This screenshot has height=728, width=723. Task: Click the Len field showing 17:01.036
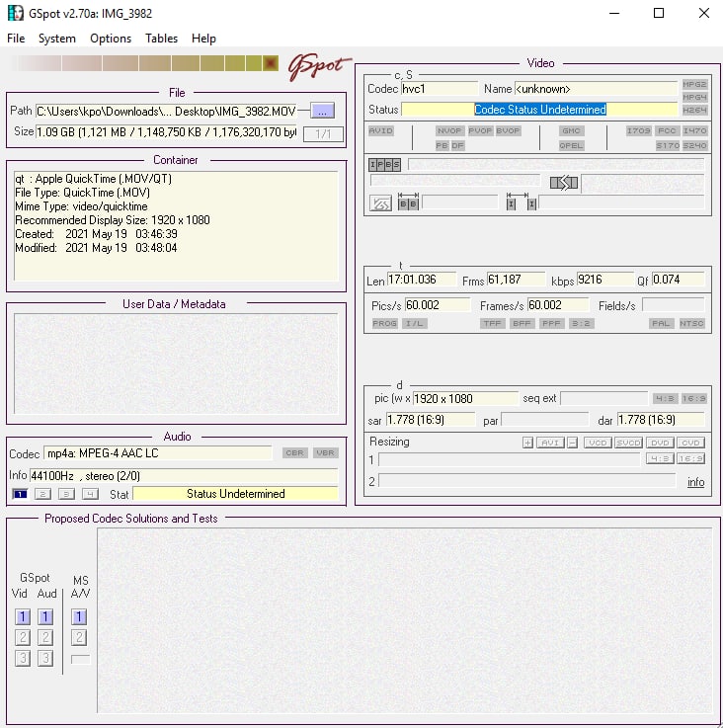[x=422, y=280]
